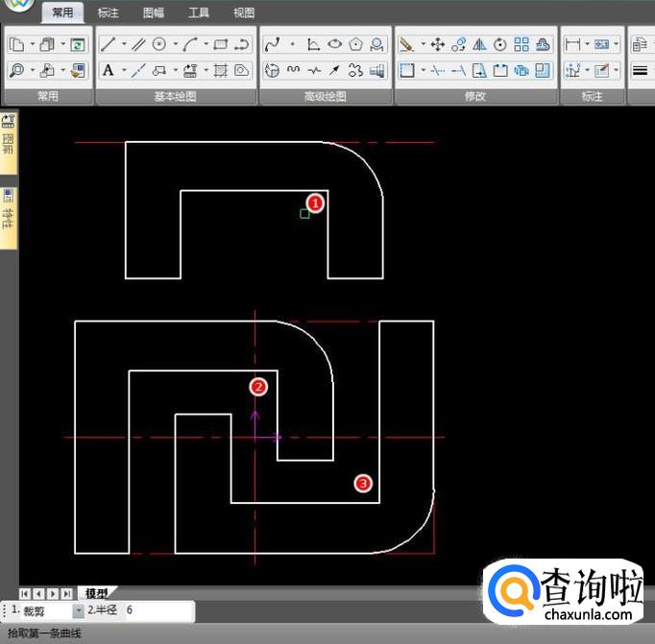Select the Spline curve tool

point(272,44)
